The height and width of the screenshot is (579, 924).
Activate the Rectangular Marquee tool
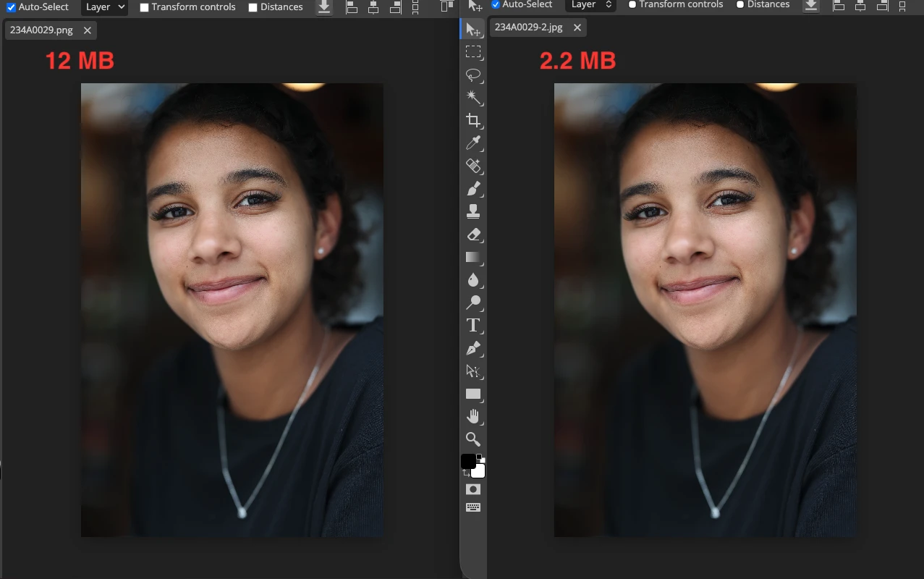pyautogui.click(x=473, y=51)
